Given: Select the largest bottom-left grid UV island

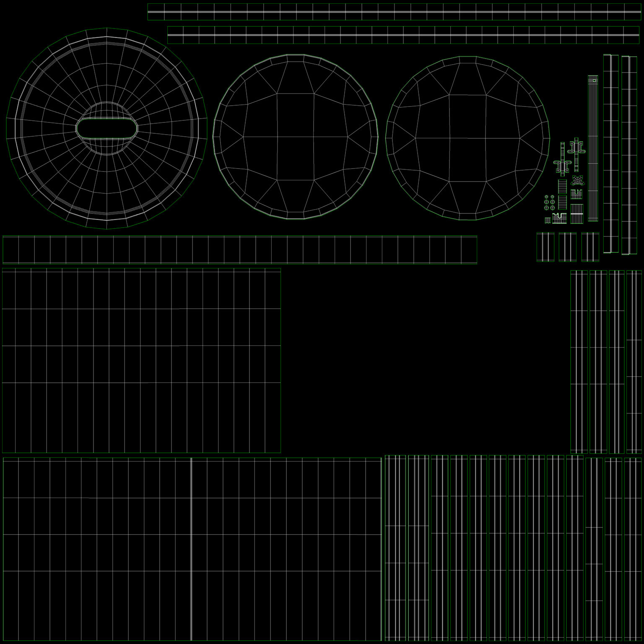Looking at the screenshot, I should point(192,549).
